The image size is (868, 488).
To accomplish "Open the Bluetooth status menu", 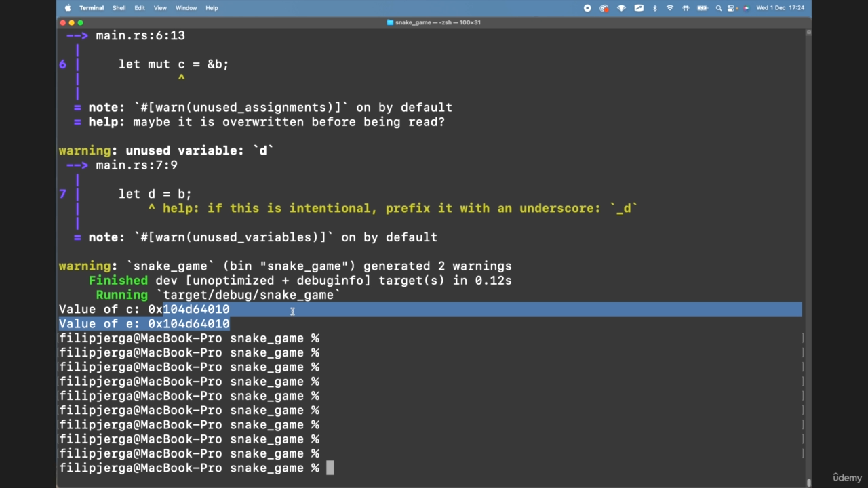I will point(654,8).
